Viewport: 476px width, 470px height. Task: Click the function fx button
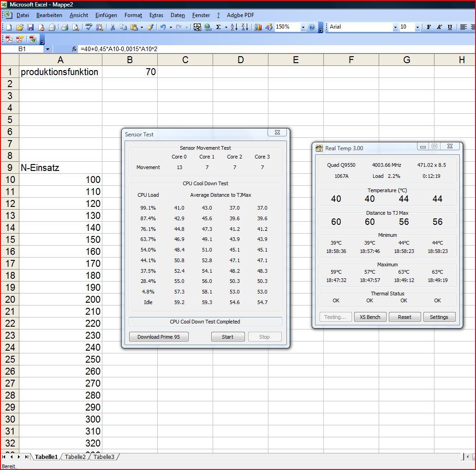click(x=74, y=49)
